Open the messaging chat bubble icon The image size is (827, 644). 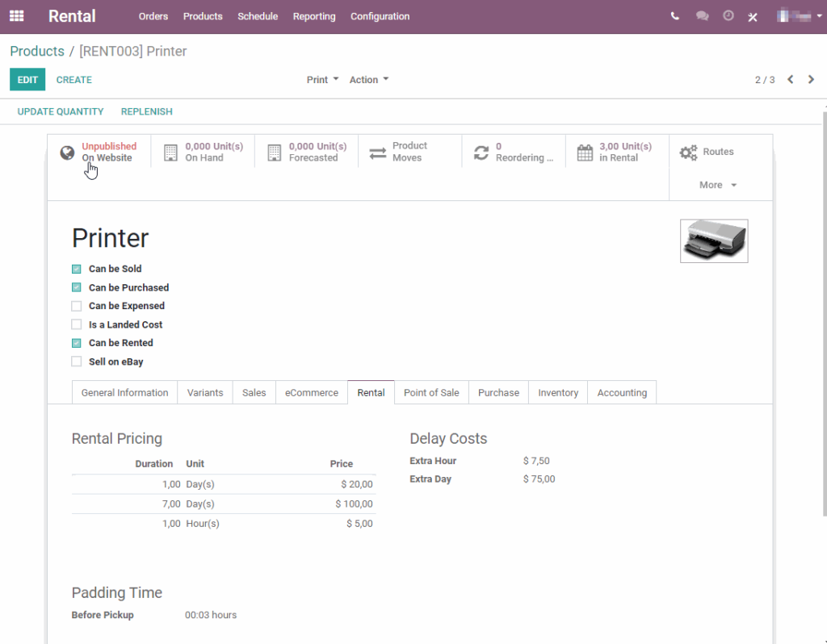click(x=702, y=15)
